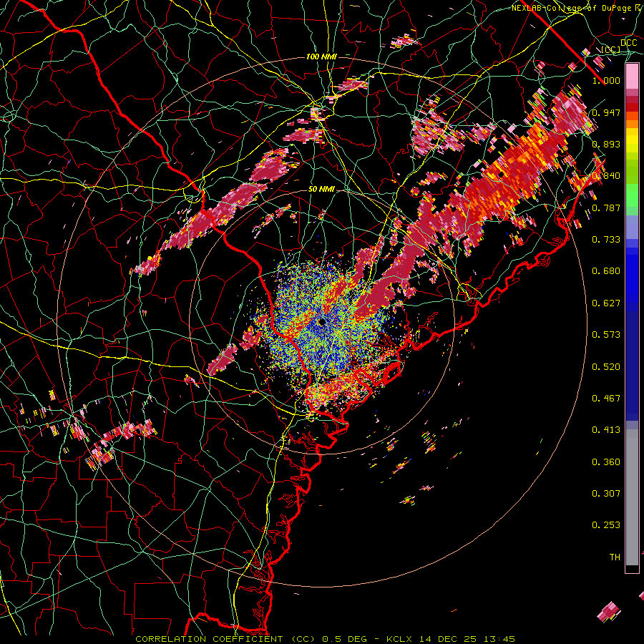Click the 0.5 DEG elevation text in caption

point(344,639)
